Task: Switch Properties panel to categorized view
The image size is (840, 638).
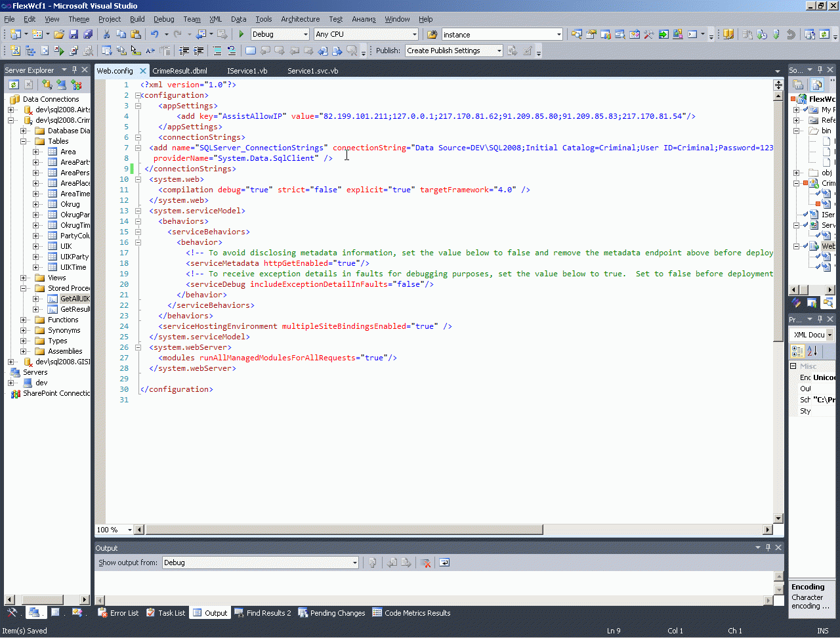Action: point(798,351)
